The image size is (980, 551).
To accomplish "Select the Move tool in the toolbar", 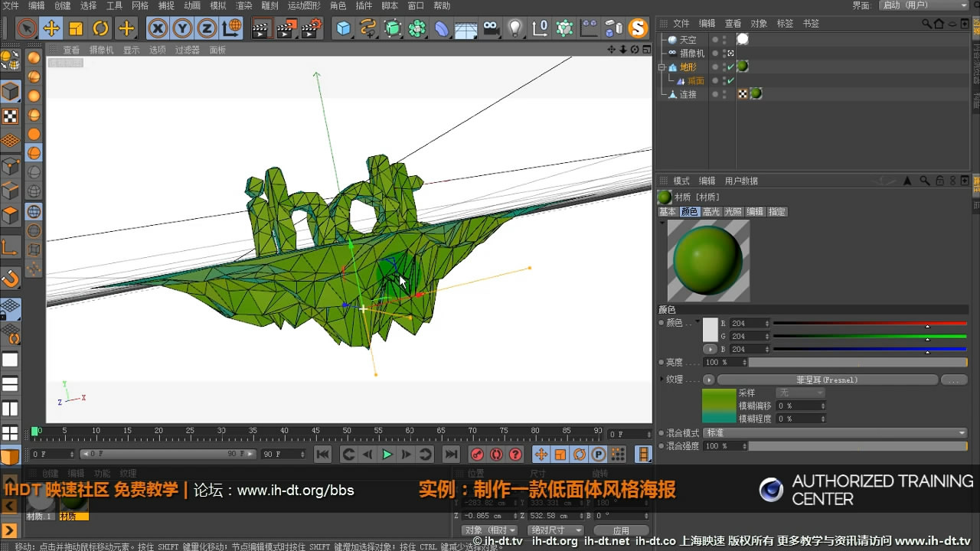I will 50,28.
